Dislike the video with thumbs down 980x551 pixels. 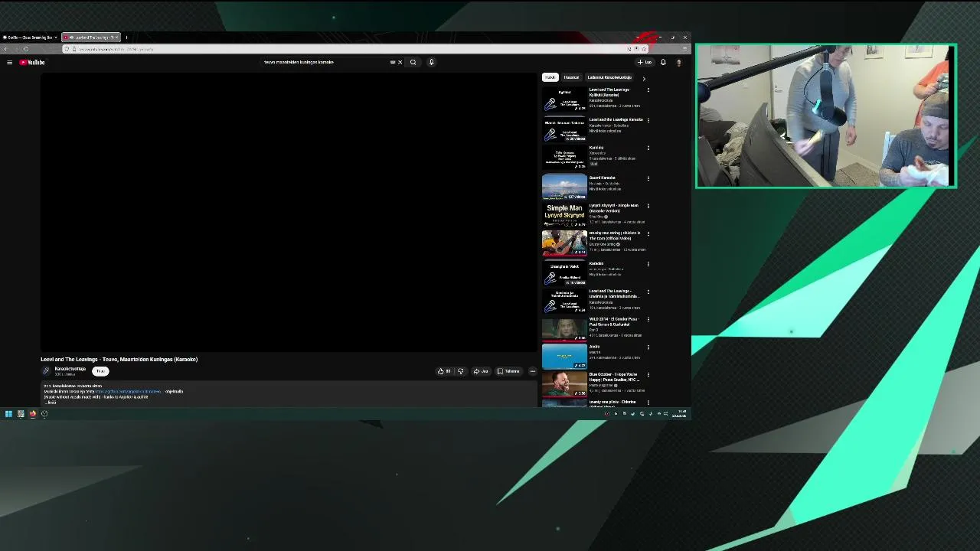(x=460, y=371)
